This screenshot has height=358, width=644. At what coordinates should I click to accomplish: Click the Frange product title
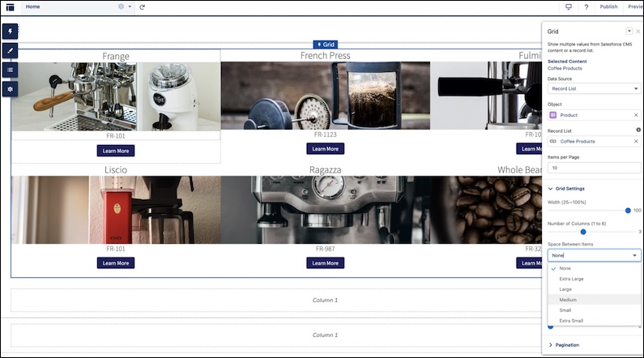tap(116, 56)
